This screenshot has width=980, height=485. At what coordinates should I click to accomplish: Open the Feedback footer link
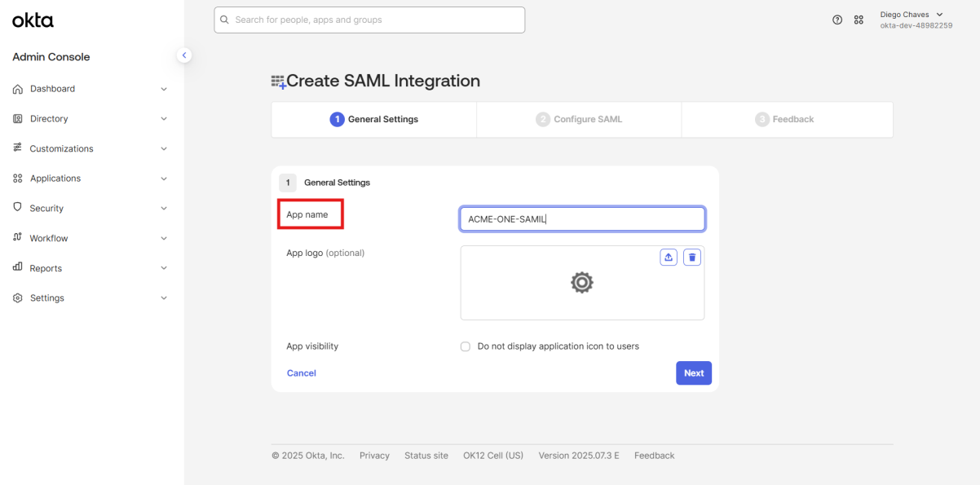[x=655, y=456]
